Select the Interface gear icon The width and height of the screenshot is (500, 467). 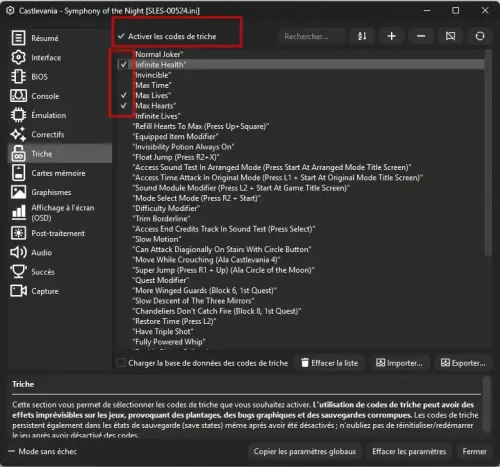(x=18, y=57)
